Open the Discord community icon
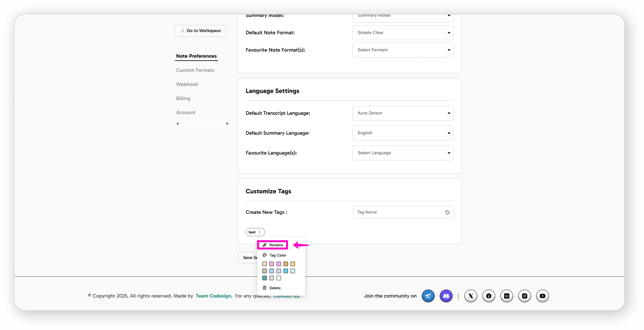 click(x=446, y=296)
